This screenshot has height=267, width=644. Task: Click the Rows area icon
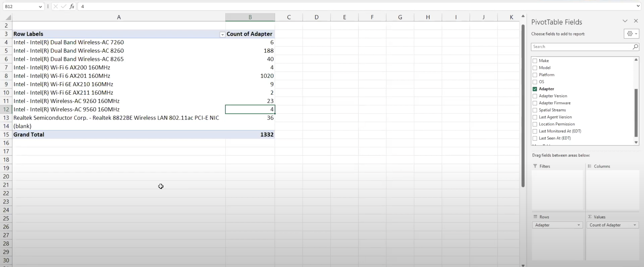[535, 217]
